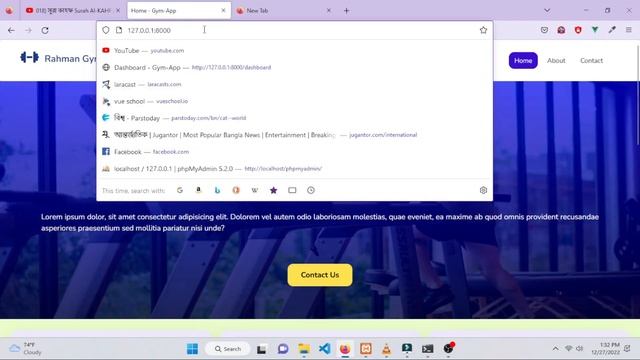This screenshot has height=360, width=640.
Task: Search with Google one-off icon
Action: click(180, 190)
